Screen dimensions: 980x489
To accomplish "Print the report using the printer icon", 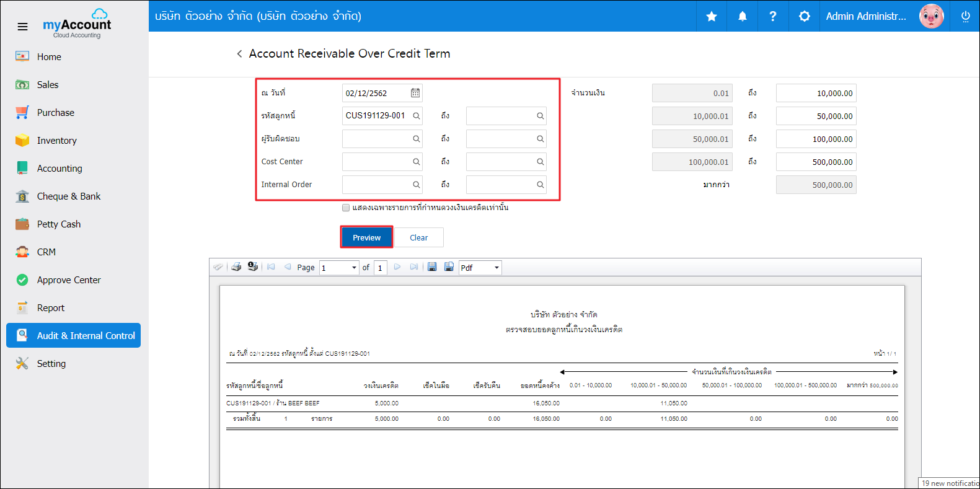I will click(x=236, y=267).
